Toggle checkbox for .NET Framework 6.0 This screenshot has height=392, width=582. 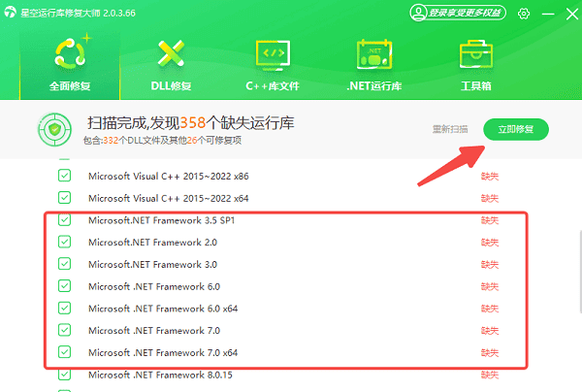click(x=65, y=286)
